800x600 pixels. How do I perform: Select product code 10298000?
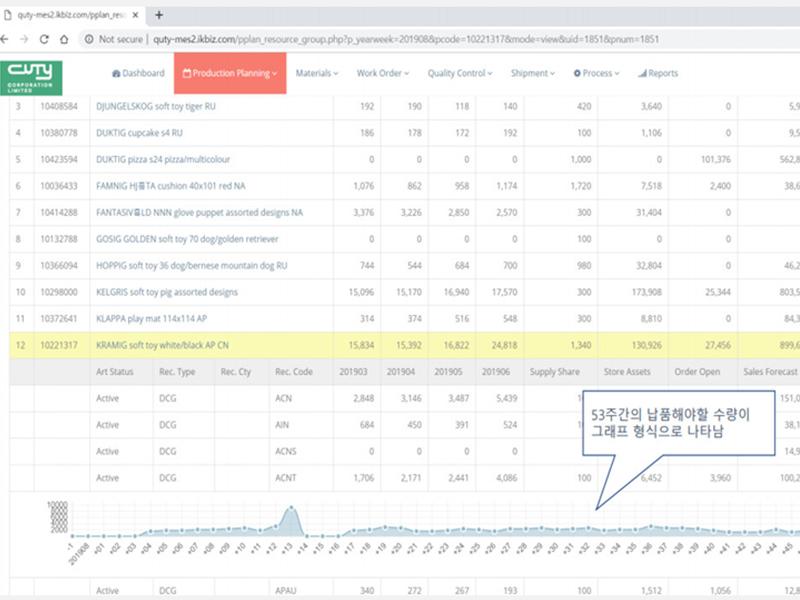click(x=59, y=292)
